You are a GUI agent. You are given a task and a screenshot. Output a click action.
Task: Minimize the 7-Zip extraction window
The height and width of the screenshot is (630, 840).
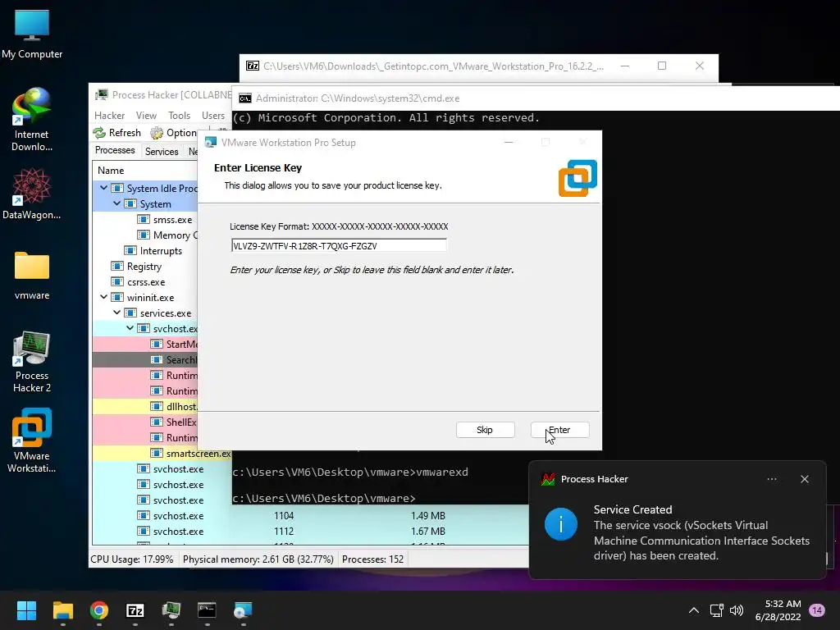point(624,66)
